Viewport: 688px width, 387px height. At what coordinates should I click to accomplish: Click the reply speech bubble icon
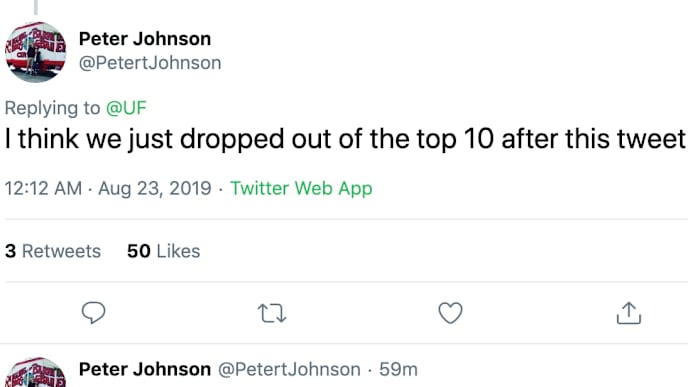click(x=93, y=313)
